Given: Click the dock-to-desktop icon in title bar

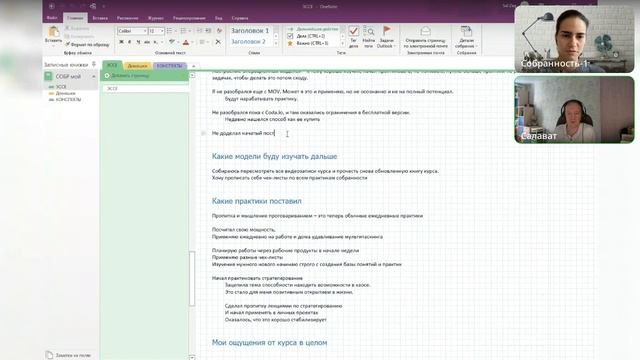Looking at the screenshot, I should pyautogui.click(x=93, y=6).
